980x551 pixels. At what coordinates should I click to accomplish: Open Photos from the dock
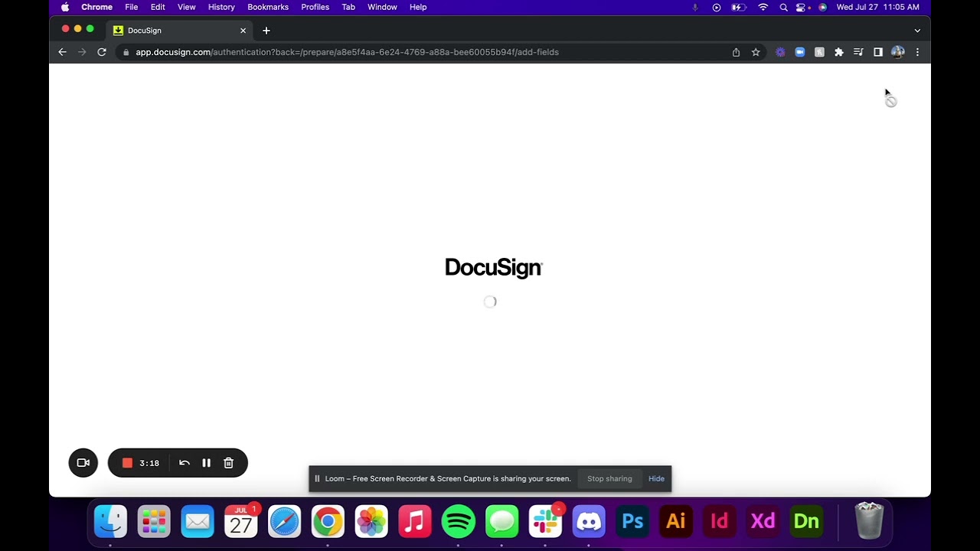coord(371,522)
